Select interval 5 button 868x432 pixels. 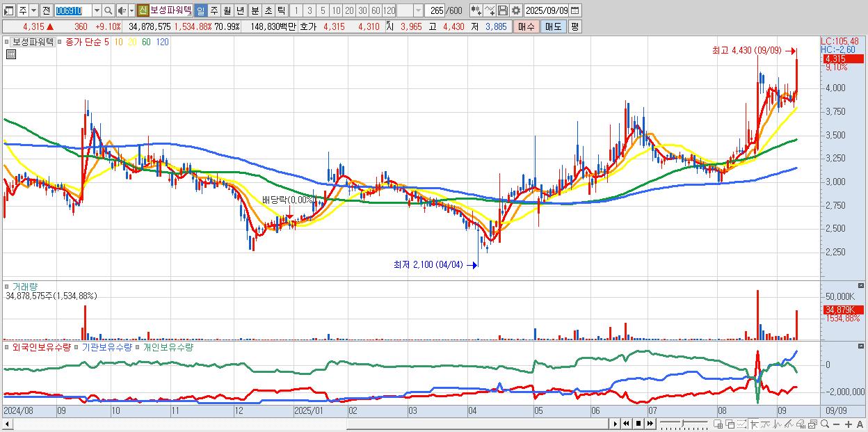click(x=323, y=10)
